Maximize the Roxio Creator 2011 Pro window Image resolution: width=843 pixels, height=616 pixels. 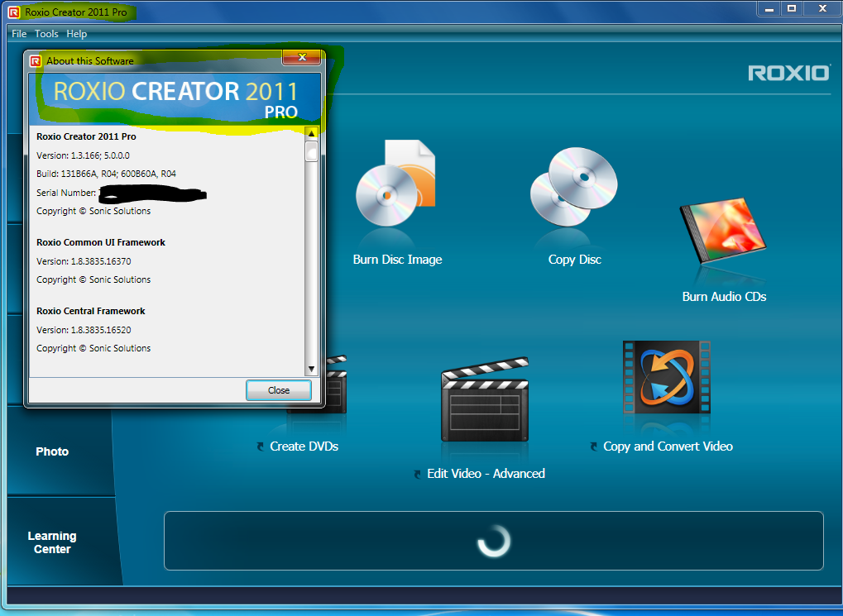click(x=792, y=9)
